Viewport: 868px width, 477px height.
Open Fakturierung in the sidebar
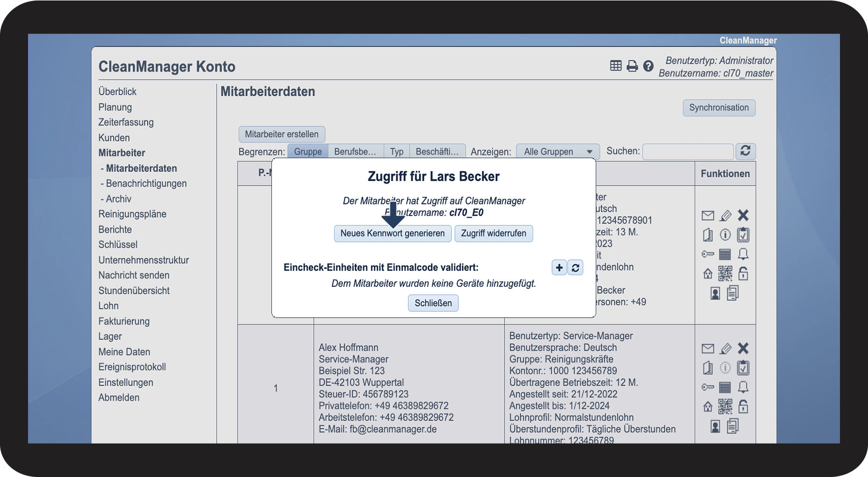coord(124,321)
